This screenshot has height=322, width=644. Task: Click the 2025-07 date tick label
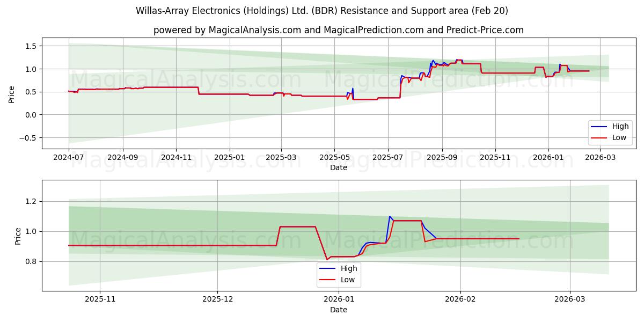388,158
